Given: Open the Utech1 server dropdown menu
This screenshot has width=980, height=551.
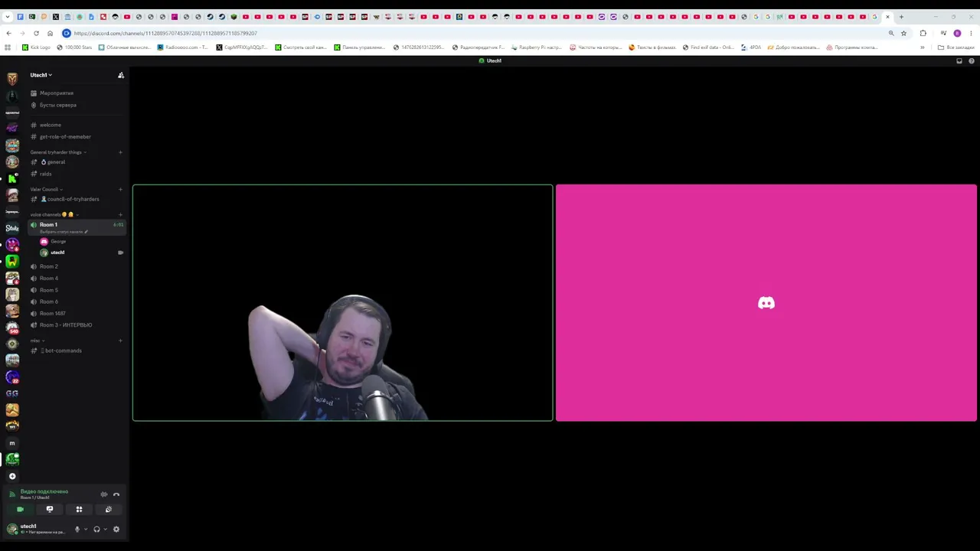Looking at the screenshot, I should click(x=41, y=75).
